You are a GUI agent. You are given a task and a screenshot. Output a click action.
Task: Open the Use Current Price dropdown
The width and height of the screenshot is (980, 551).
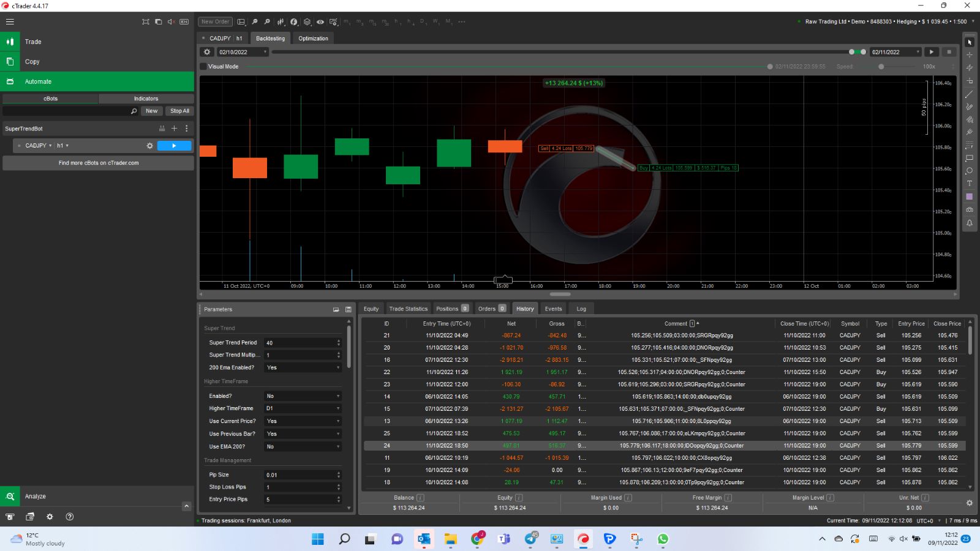pos(303,421)
